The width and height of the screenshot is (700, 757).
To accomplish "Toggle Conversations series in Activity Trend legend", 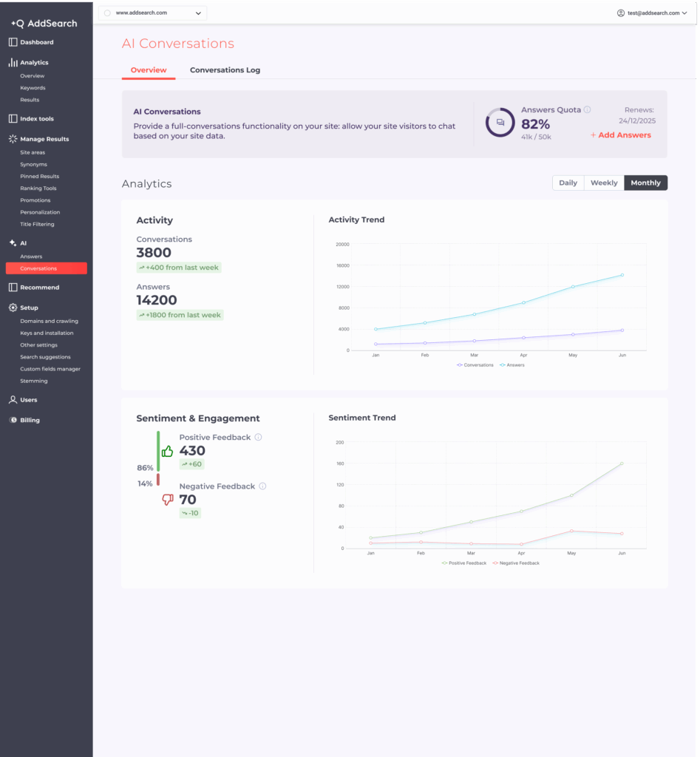I will point(475,365).
